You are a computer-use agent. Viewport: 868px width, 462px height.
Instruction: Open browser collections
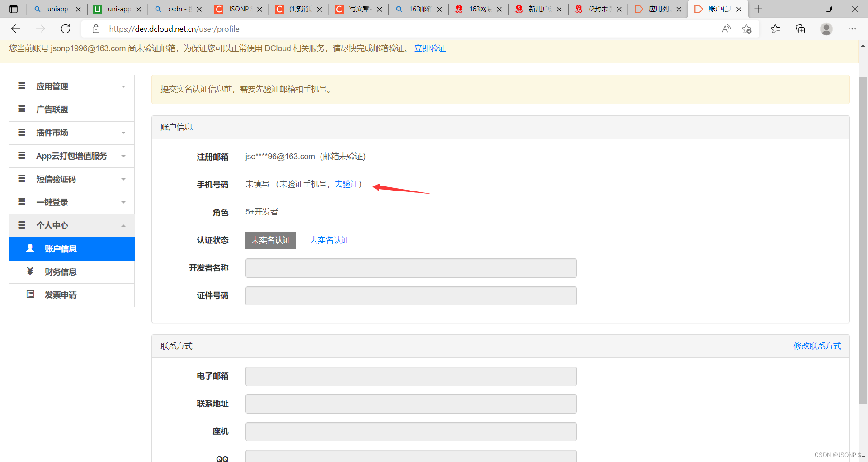pos(800,29)
